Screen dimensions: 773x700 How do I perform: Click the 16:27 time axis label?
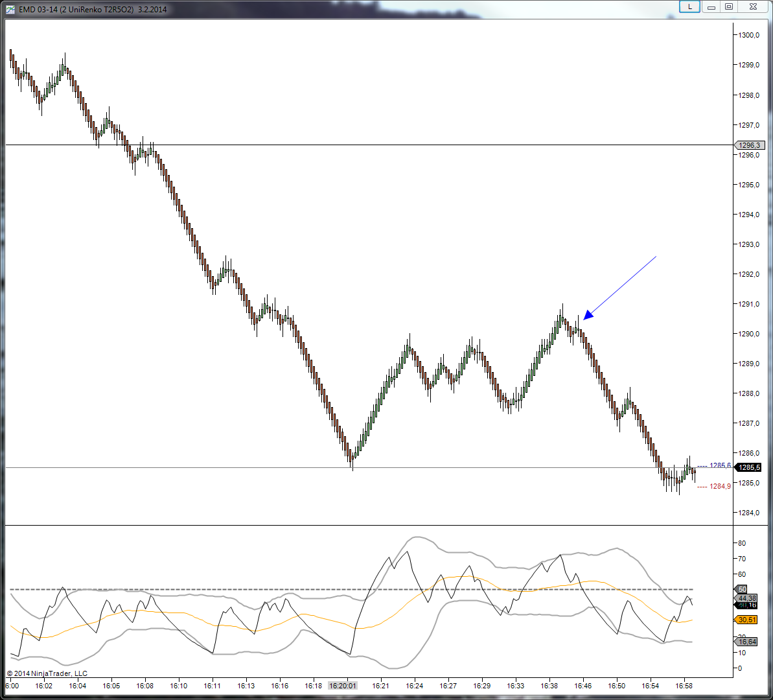(448, 686)
